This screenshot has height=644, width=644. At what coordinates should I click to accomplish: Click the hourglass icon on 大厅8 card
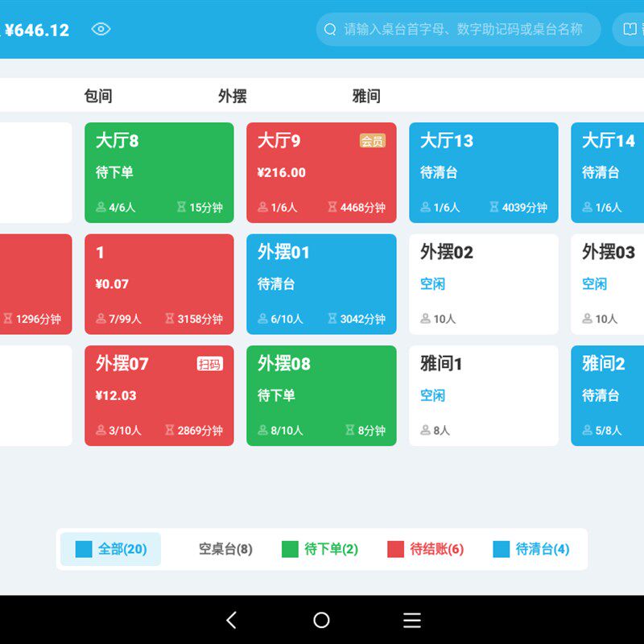pos(181,207)
